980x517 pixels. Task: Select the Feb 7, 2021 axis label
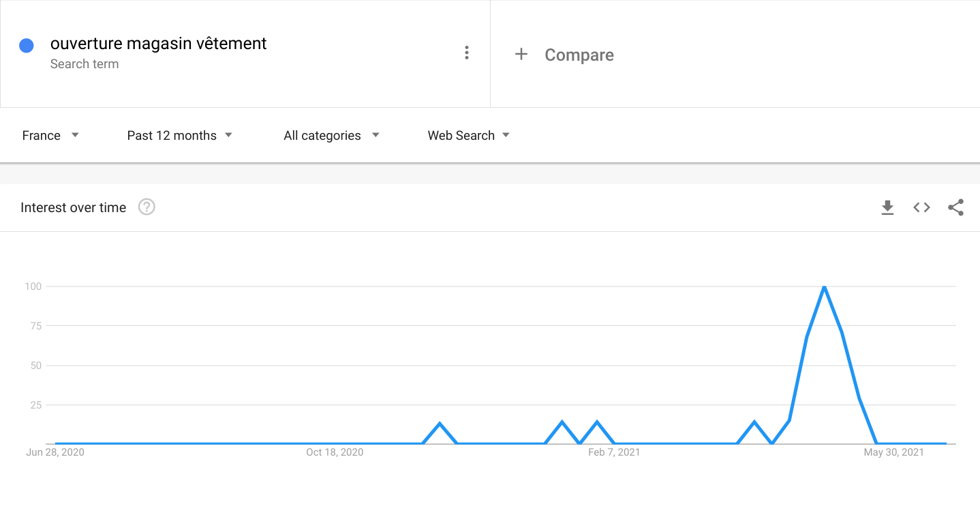(614, 452)
